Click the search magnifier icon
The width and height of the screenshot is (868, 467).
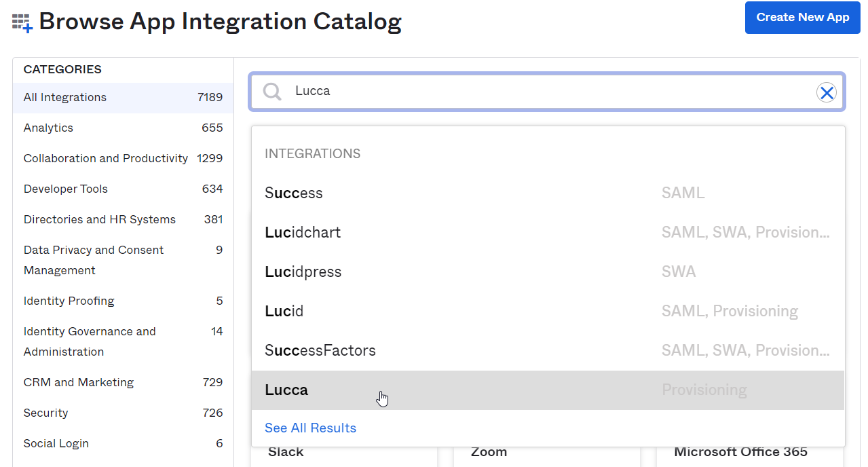[x=272, y=92]
